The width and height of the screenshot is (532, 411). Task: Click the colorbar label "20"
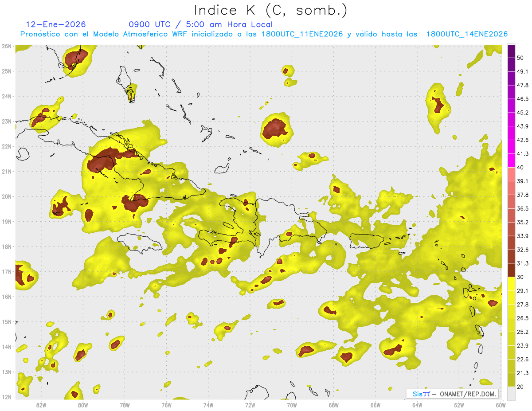[520, 387]
